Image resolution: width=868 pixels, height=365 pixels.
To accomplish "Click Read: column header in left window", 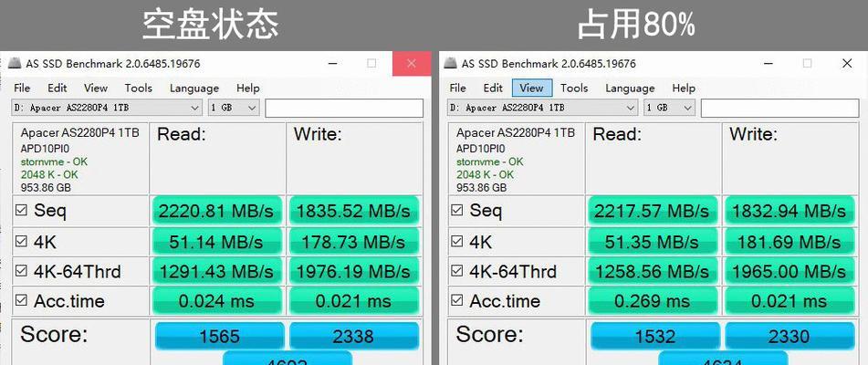I will pyautogui.click(x=182, y=134).
